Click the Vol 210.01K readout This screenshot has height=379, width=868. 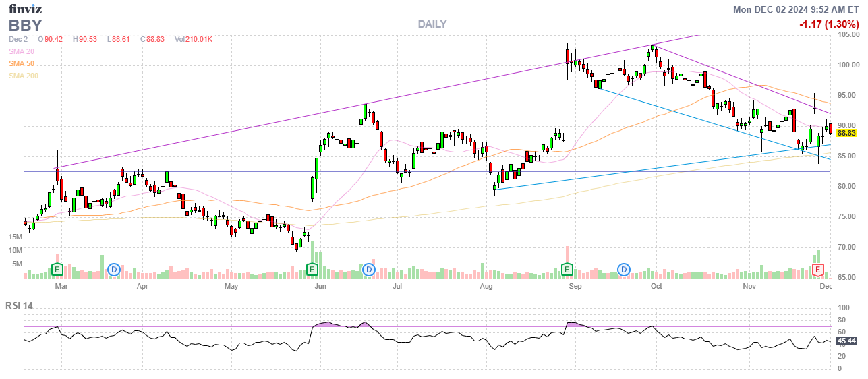coord(194,39)
